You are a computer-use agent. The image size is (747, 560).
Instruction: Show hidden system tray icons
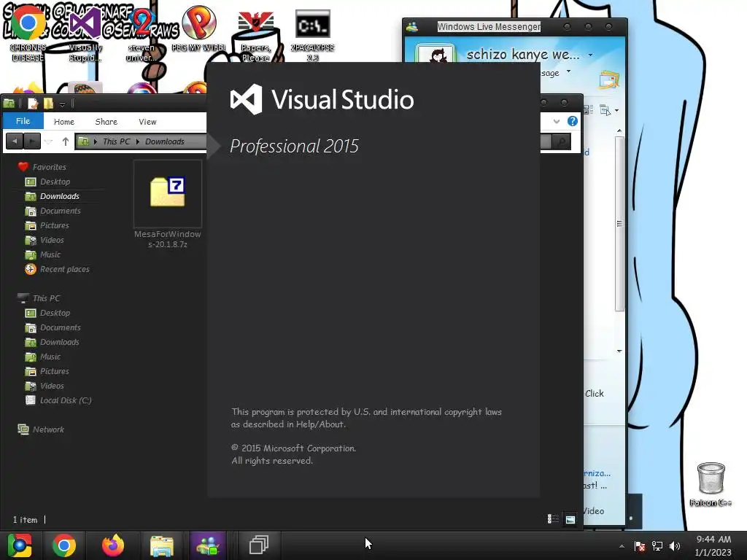tap(622, 546)
